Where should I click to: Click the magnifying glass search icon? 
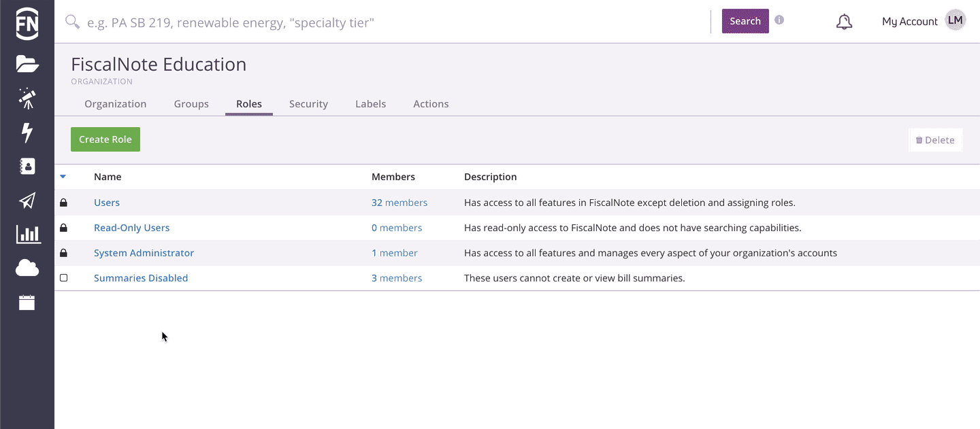click(72, 22)
